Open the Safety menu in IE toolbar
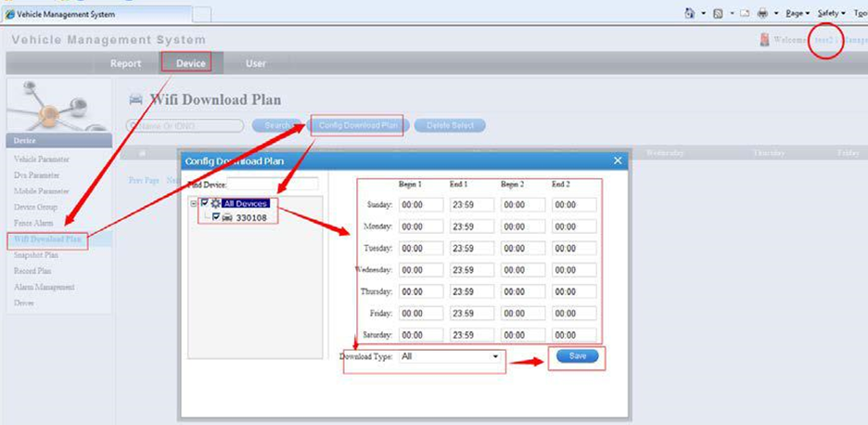 point(832,13)
